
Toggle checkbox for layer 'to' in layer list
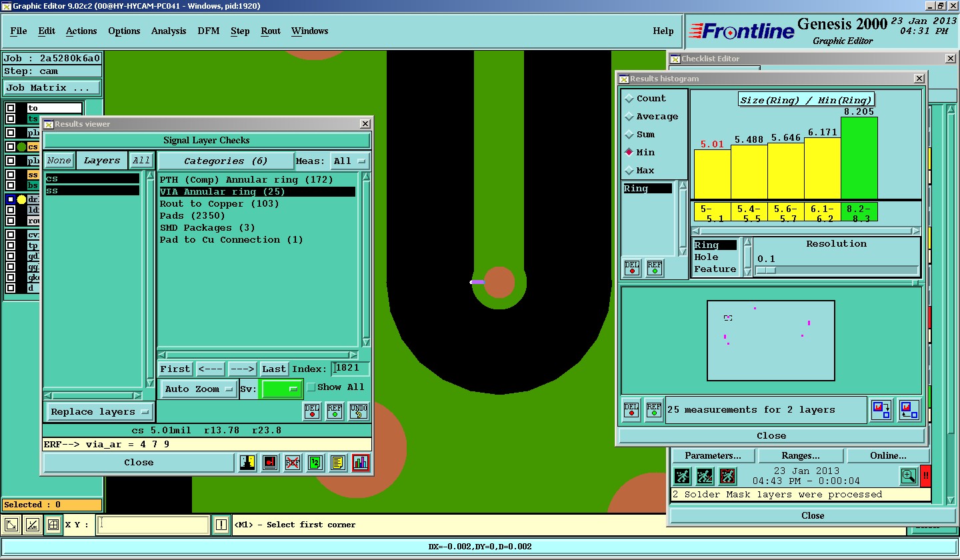click(x=11, y=108)
